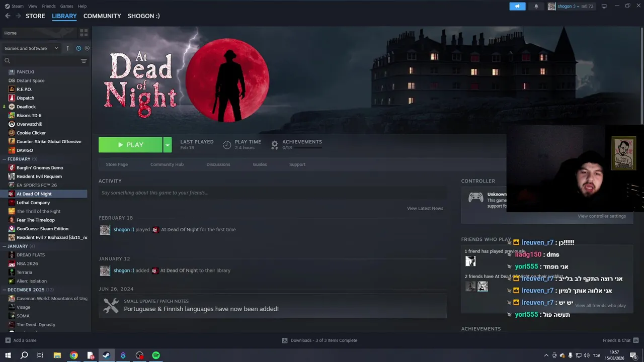Click the Downloads status icon
The image size is (644, 362).
285,340
